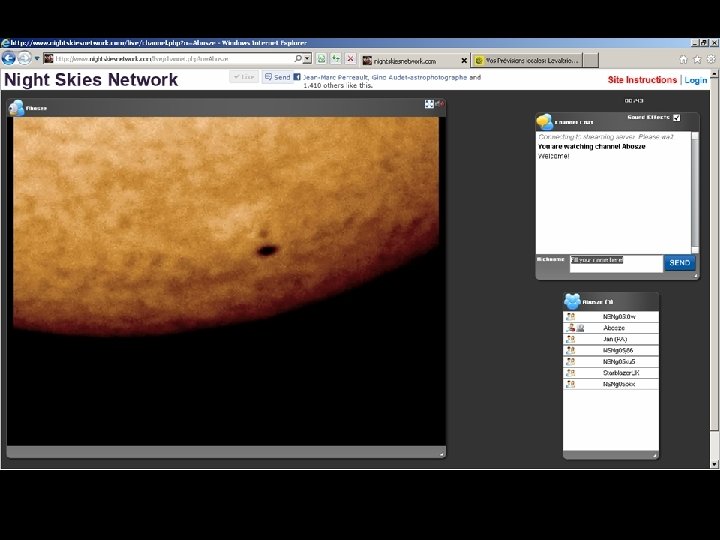Click the Login link

pos(697,80)
